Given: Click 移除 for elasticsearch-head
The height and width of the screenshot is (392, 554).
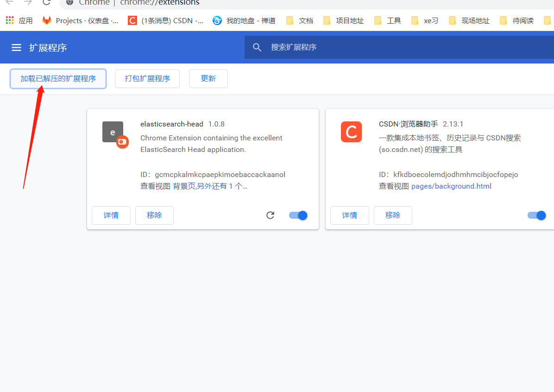Looking at the screenshot, I should [x=154, y=215].
